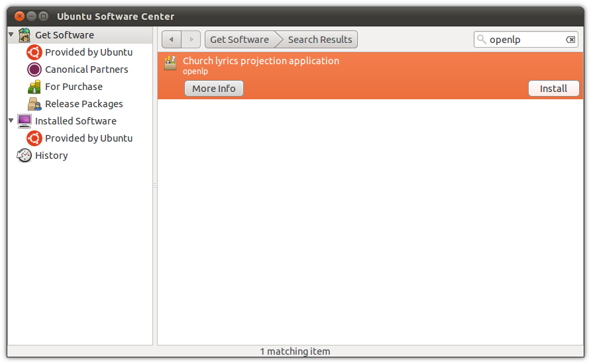The width and height of the screenshot is (591, 364).
Task: Click the search magnifier icon
Action: tap(481, 39)
